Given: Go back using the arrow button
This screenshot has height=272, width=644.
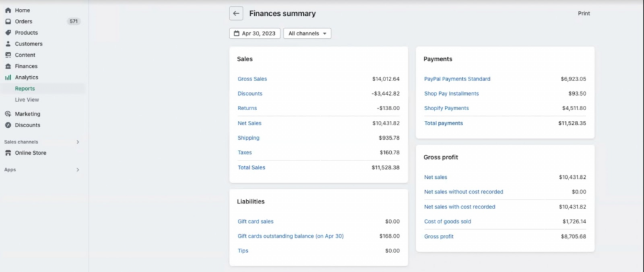Looking at the screenshot, I should pos(236,13).
